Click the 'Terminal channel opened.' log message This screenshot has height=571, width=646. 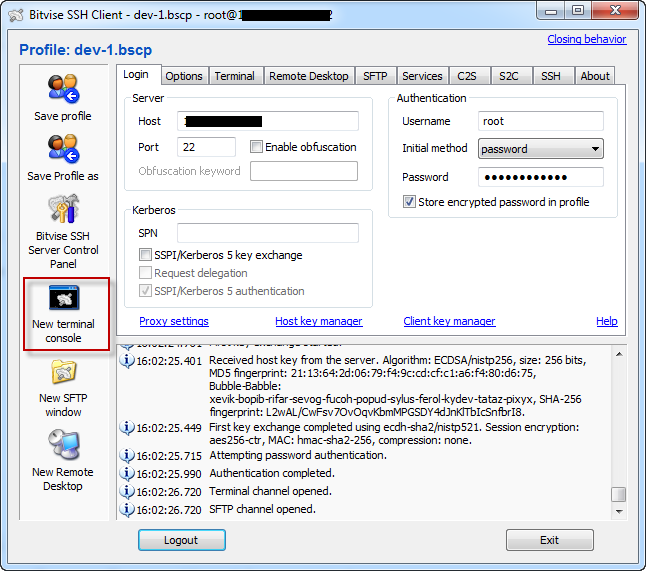click(x=270, y=491)
